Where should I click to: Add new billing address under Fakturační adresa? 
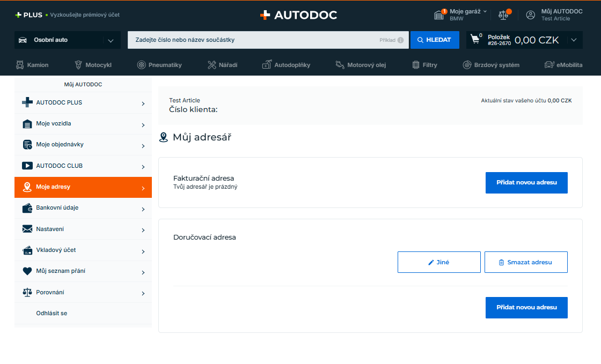point(526,182)
